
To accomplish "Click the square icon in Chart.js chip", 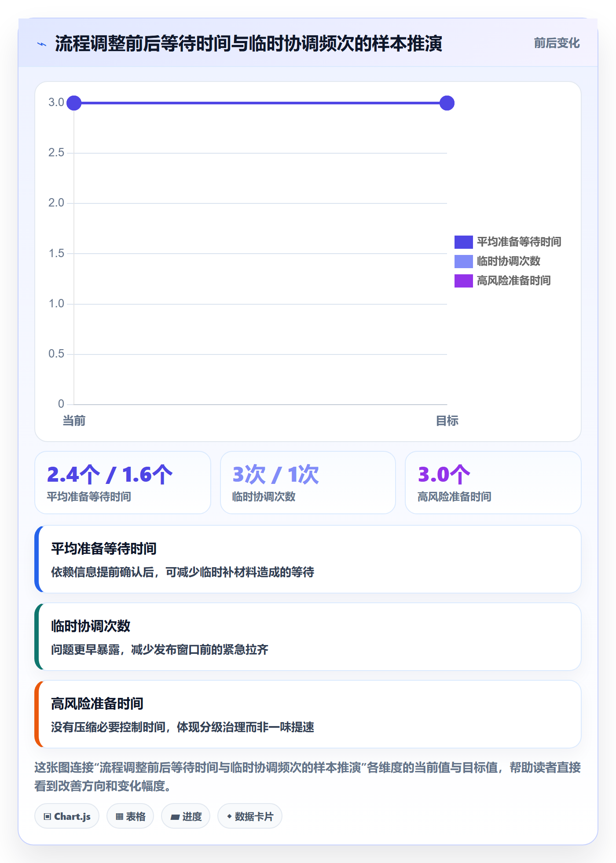I will [48, 817].
